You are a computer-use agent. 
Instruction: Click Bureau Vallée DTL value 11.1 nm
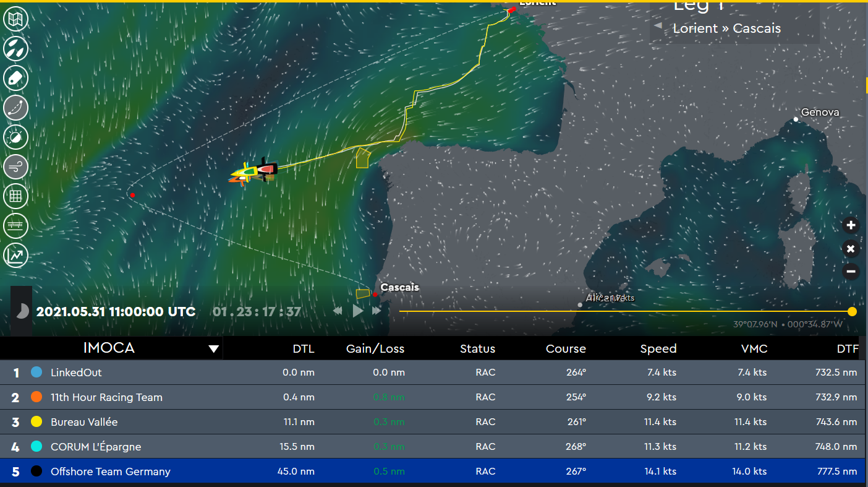pyautogui.click(x=299, y=422)
